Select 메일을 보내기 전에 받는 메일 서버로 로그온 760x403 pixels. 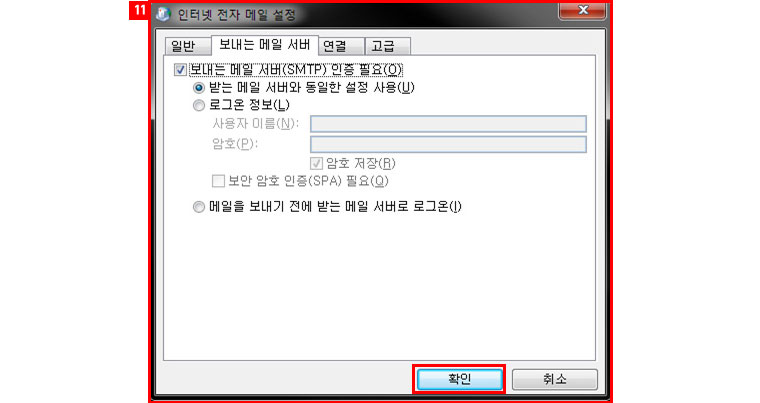199,207
